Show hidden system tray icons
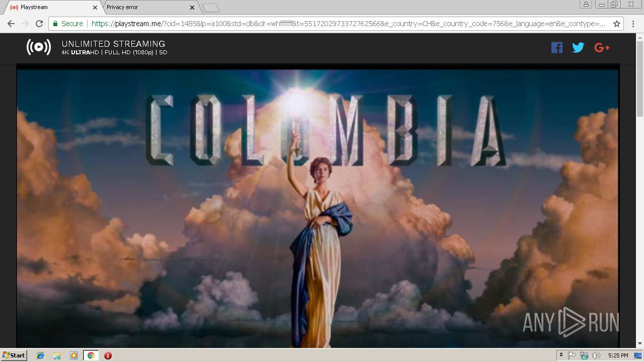This screenshot has width=644, height=362. coord(561,355)
